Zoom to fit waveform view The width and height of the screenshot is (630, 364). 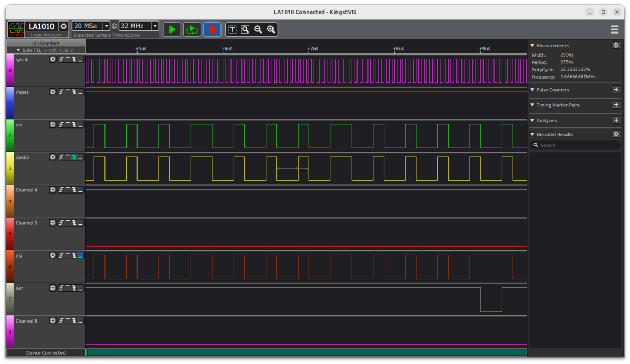coord(245,29)
